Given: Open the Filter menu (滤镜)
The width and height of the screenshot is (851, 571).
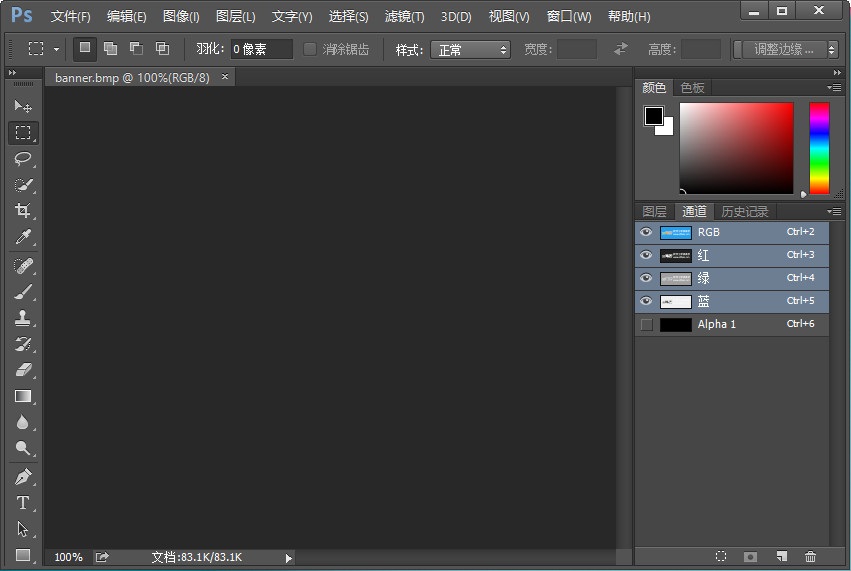Looking at the screenshot, I should (404, 17).
